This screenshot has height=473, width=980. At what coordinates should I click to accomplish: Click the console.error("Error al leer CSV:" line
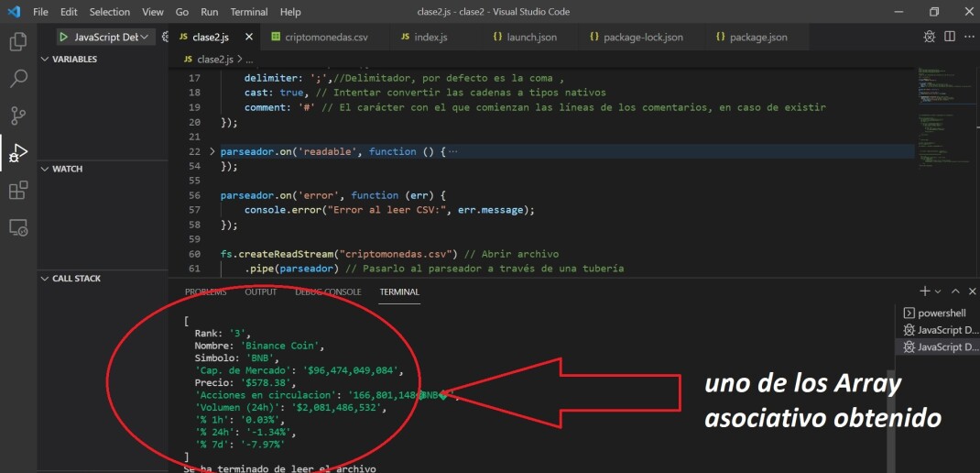click(x=389, y=210)
